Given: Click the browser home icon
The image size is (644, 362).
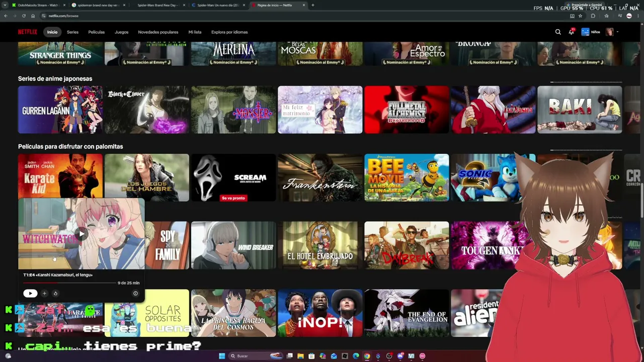Looking at the screenshot, I should point(33,16).
